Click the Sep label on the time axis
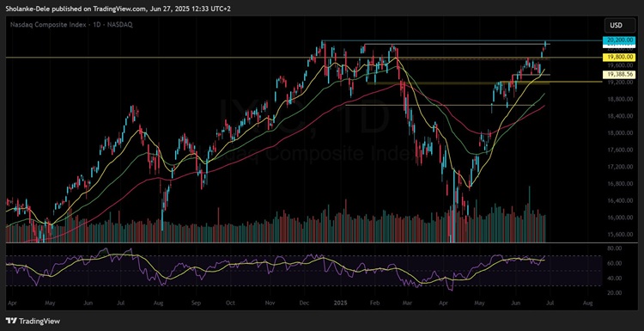The height and width of the screenshot is (331, 644). [196, 303]
